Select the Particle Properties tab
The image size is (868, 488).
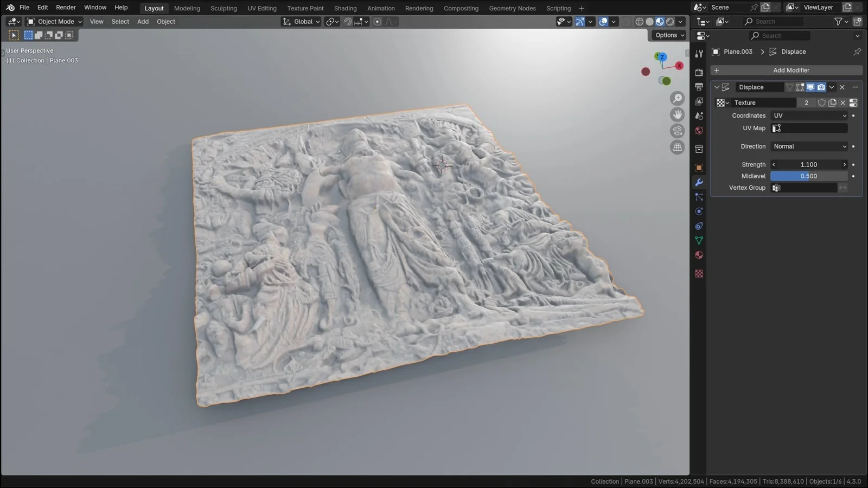click(699, 197)
